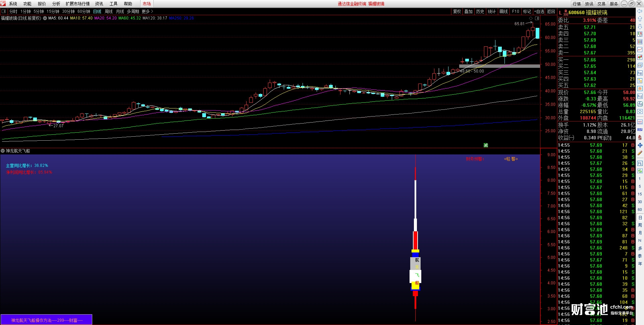Image resolution: width=644 pixels, height=325 pixels.
Task: Click the 市场 tab in the menu bar
Action: [147, 4]
